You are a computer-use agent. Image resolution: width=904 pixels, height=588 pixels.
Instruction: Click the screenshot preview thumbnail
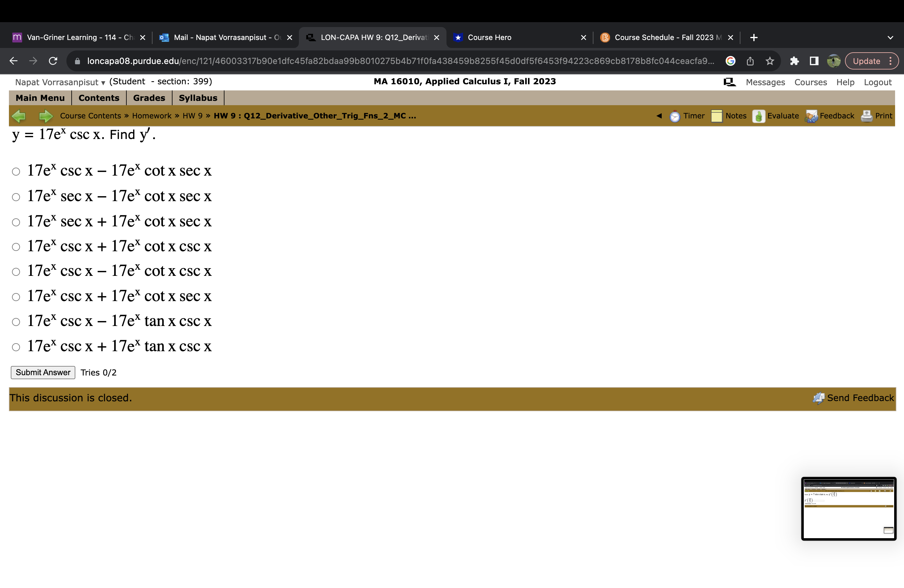tap(849, 508)
